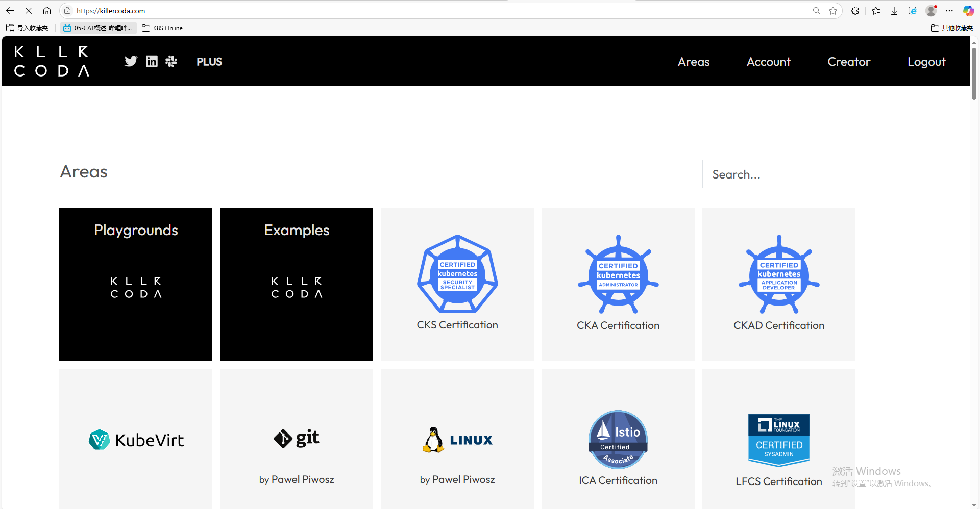Click the Killercoda logo in header
The width and height of the screenshot is (980, 509).
(x=52, y=61)
